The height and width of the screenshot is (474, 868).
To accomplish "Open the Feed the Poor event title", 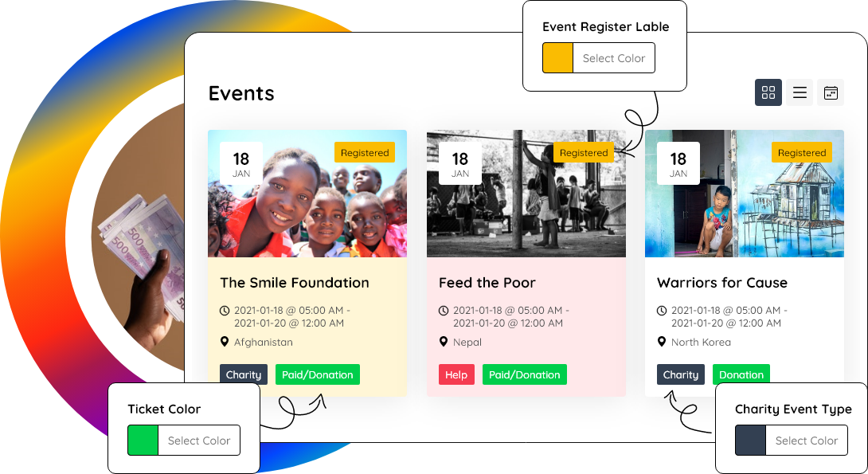I will [x=487, y=283].
